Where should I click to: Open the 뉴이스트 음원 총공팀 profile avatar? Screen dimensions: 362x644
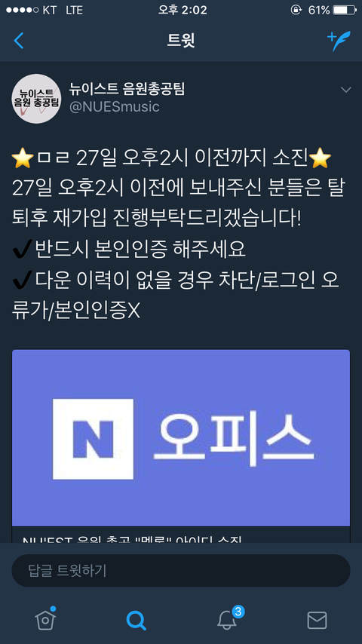point(36,99)
